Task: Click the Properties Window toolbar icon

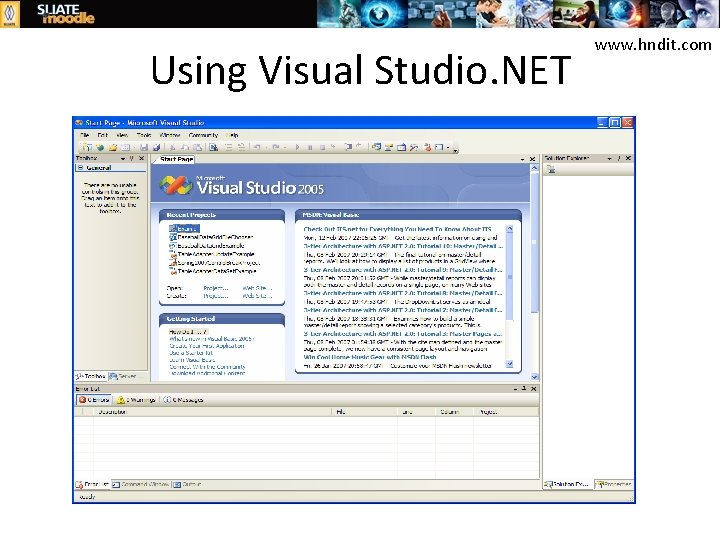Action: [389, 147]
